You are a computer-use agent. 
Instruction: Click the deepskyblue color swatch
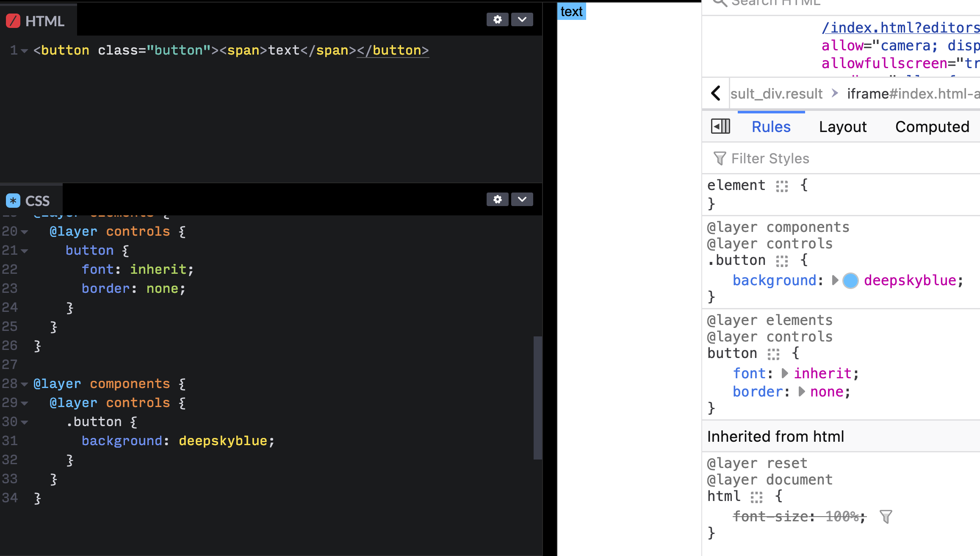(x=850, y=281)
